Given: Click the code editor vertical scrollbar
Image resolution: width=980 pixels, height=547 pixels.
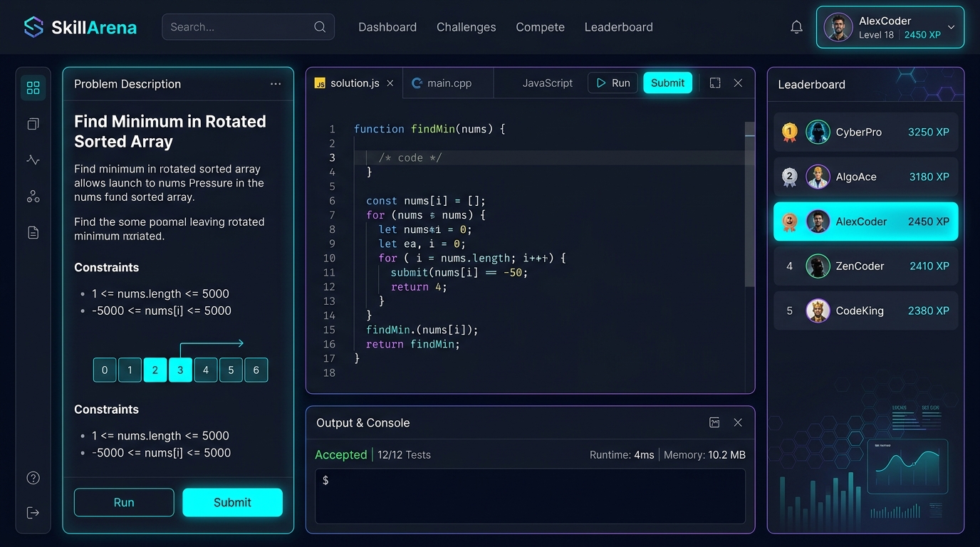Looking at the screenshot, I should (x=749, y=204).
